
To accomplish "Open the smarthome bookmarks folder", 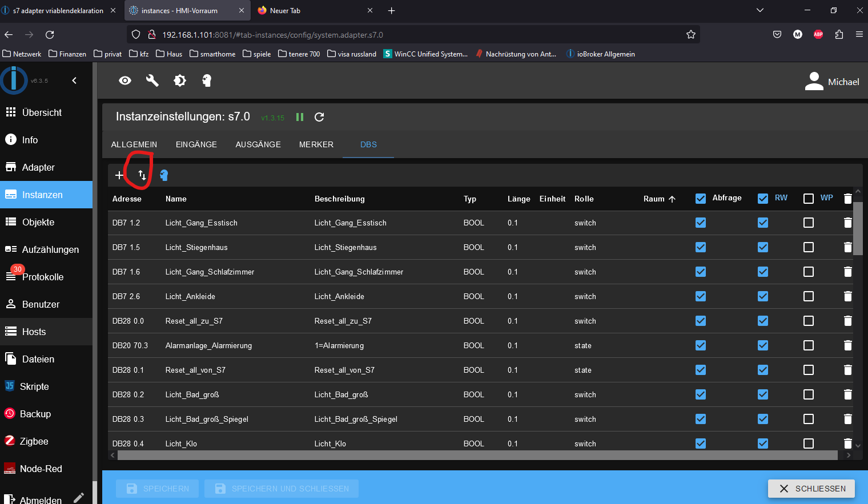I will [212, 54].
